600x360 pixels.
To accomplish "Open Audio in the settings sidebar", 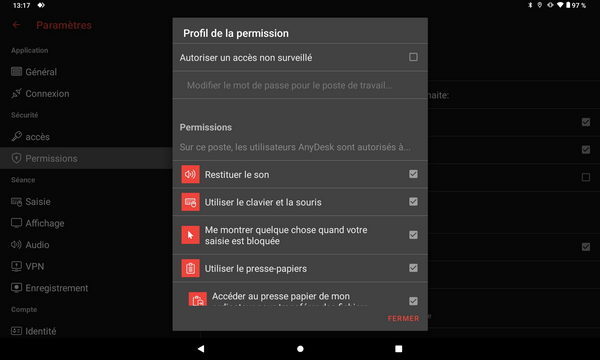I will tap(38, 245).
